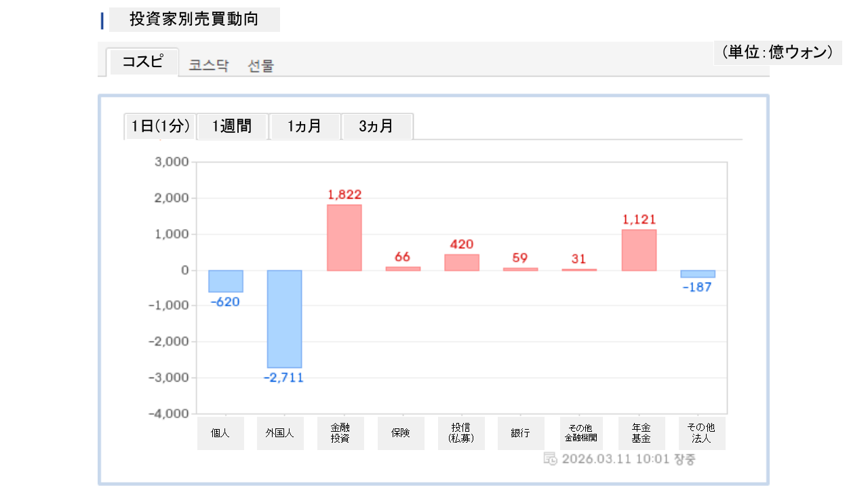Open the 선물 tab

point(261,66)
